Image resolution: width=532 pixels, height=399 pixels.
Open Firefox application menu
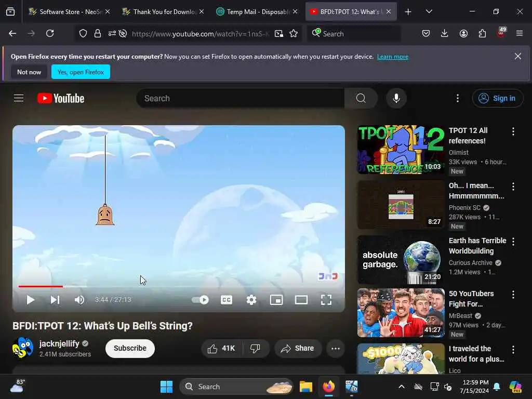(520, 33)
